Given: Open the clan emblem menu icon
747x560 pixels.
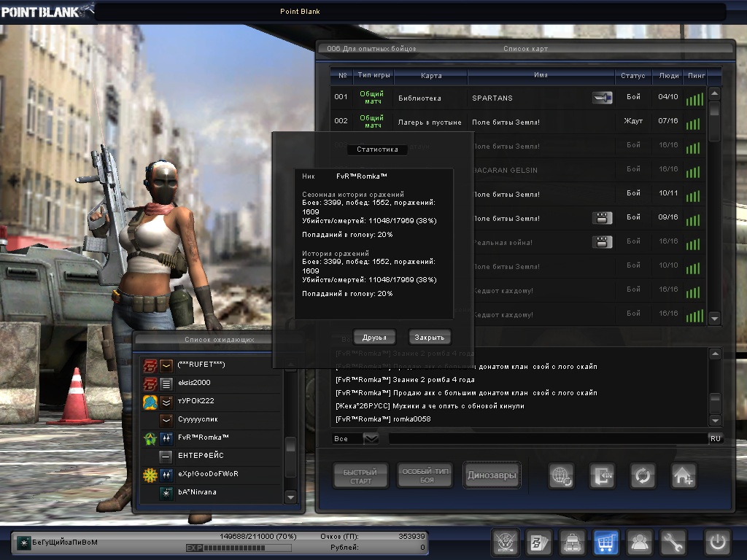Looking at the screenshot, I should pyautogui.click(x=505, y=542).
